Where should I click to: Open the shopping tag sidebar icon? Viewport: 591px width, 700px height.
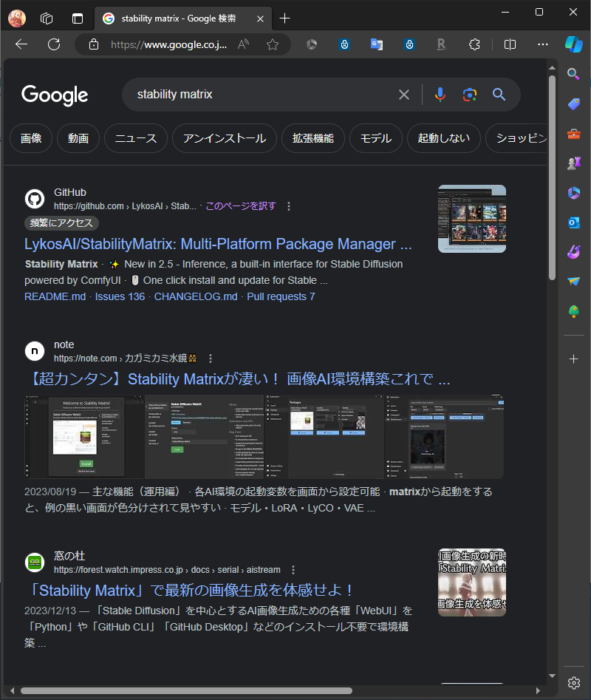(x=573, y=104)
